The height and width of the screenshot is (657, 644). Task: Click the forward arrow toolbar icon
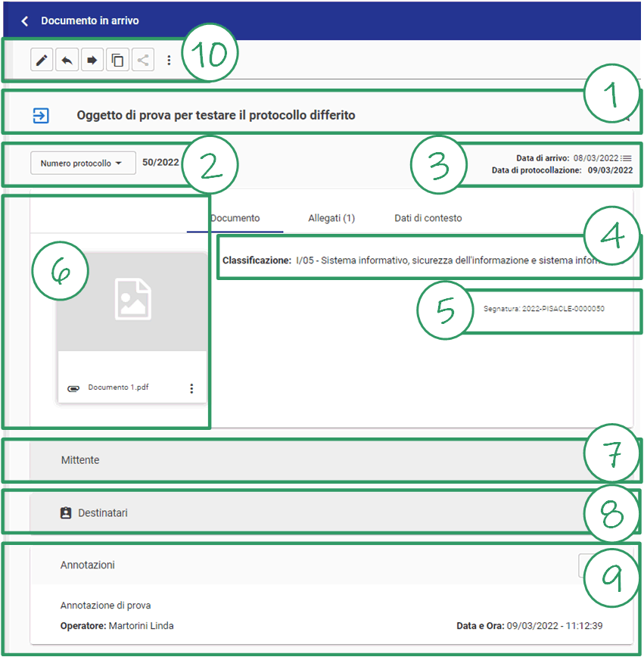92,61
